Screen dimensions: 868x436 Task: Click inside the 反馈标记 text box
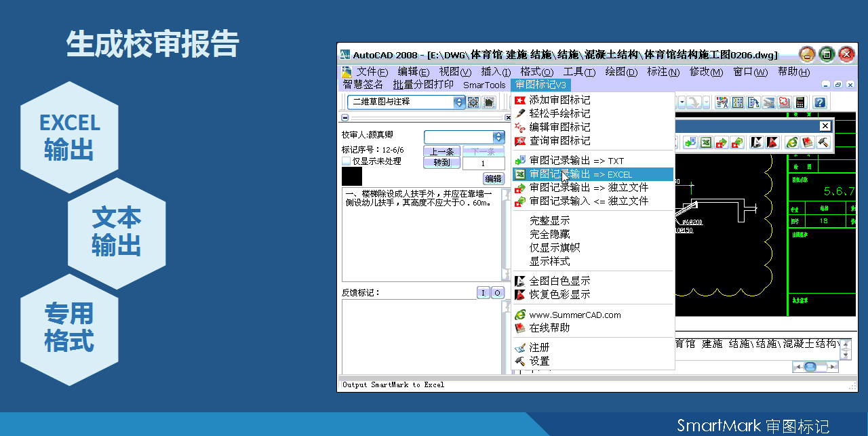click(421, 337)
